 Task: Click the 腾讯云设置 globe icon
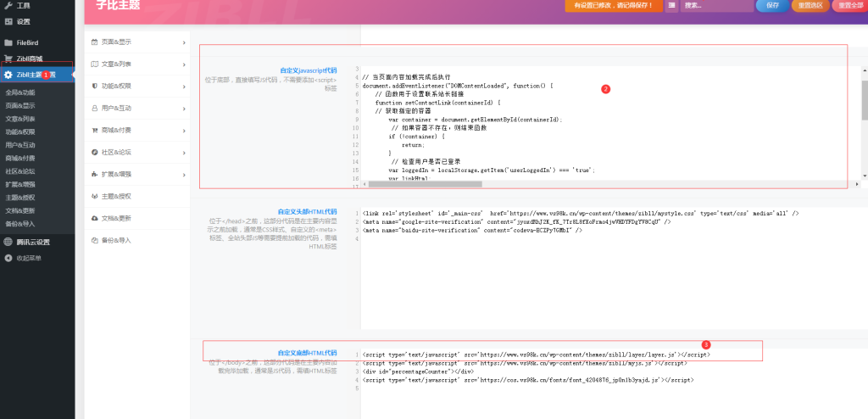coord(8,242)
